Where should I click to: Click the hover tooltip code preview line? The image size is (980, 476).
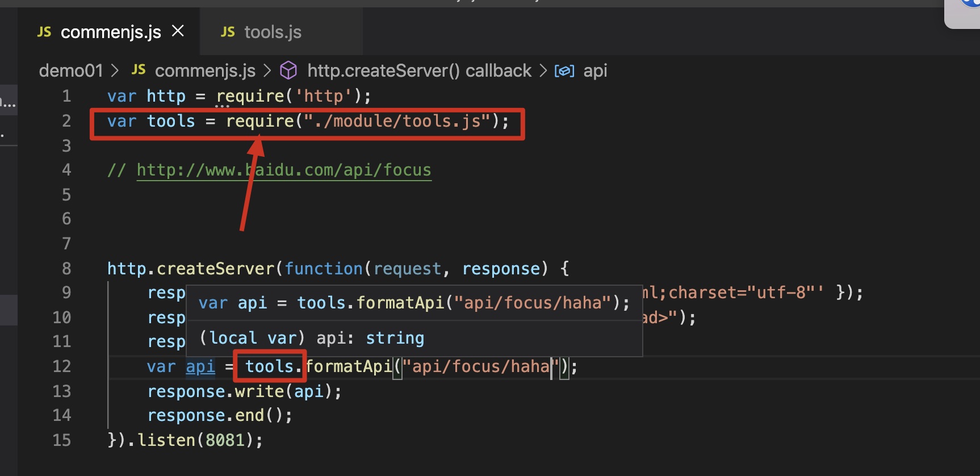[x=414, y=303]
